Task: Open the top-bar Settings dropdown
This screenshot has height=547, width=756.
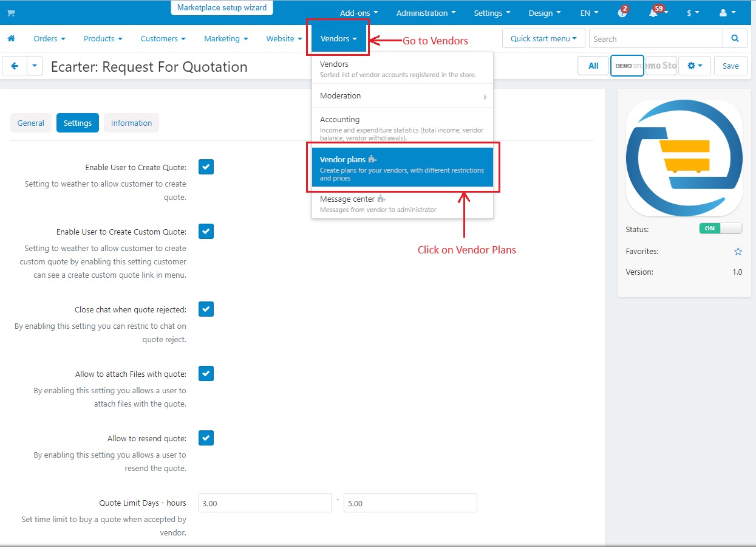Action: coord(492,13)
